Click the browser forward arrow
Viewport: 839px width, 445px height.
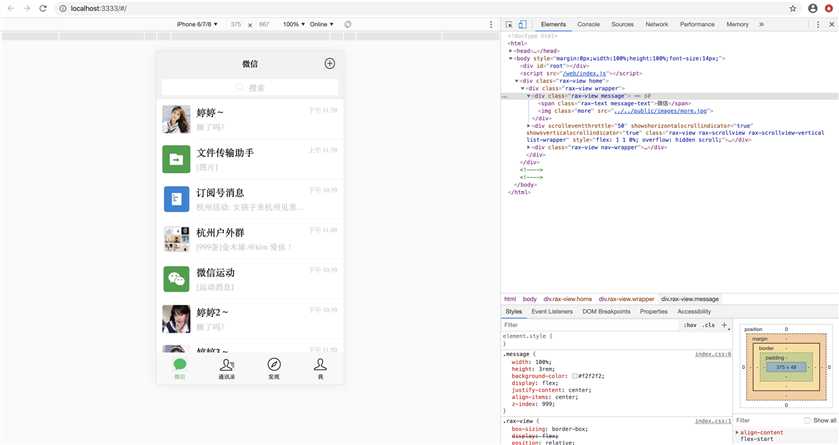tap(27, 9)
